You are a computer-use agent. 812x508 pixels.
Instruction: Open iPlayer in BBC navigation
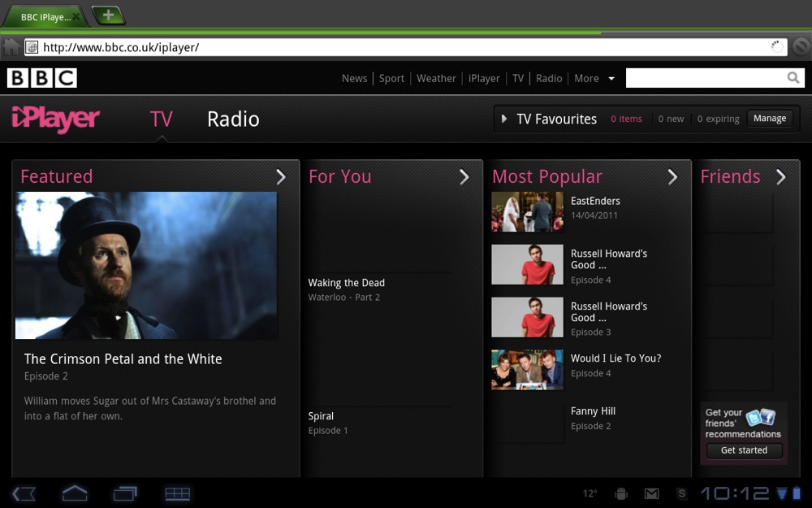[484, 78]
